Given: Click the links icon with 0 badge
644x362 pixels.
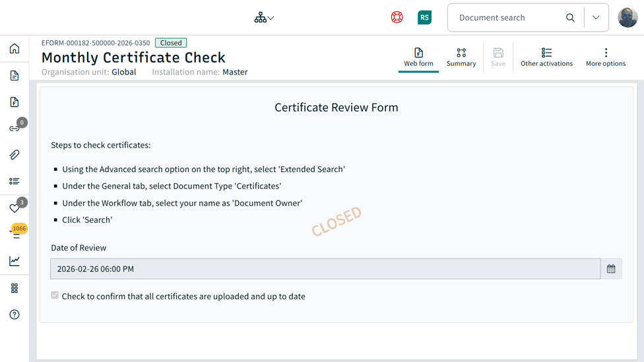Looking at the screenshot, I should point(15,129).
